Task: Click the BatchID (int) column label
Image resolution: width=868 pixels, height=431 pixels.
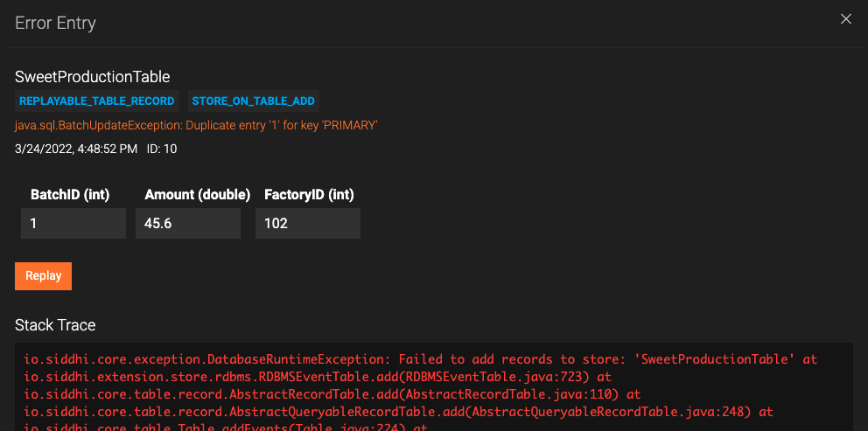Action: pos(70,195)
